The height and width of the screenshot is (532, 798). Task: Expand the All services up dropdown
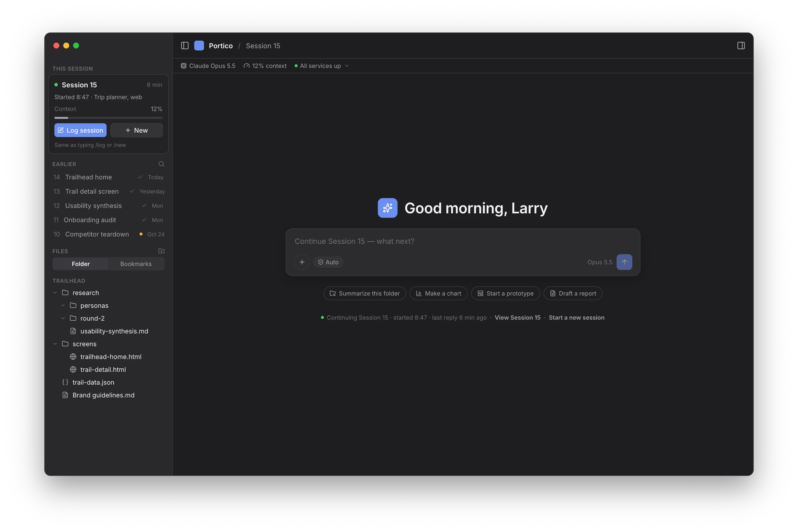[322, 66]
